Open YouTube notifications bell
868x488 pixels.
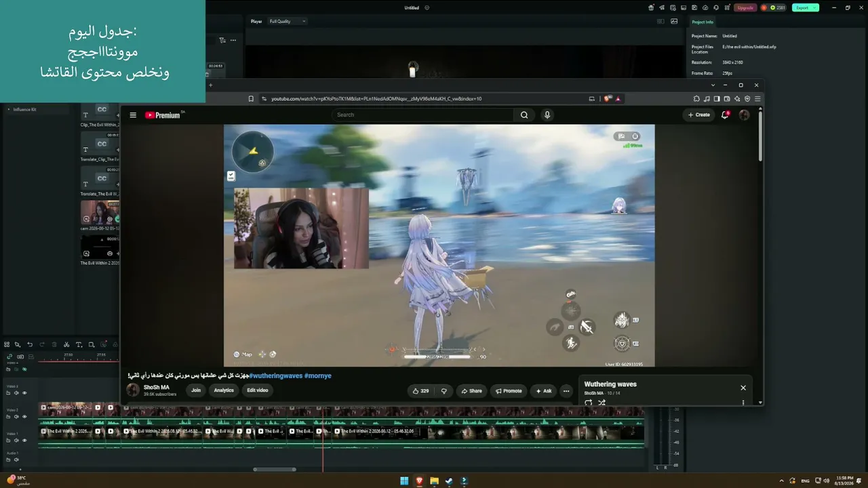tap(725, 115)
